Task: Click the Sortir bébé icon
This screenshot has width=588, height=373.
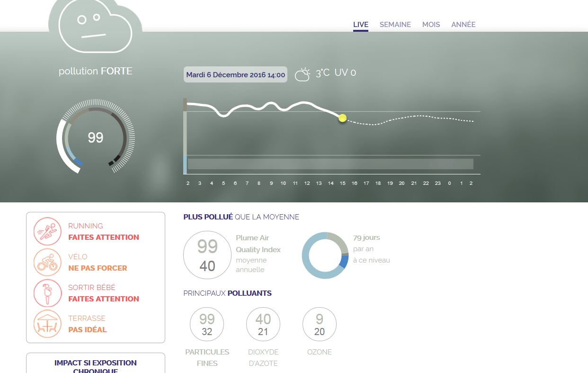Action: tap(47, 293)
